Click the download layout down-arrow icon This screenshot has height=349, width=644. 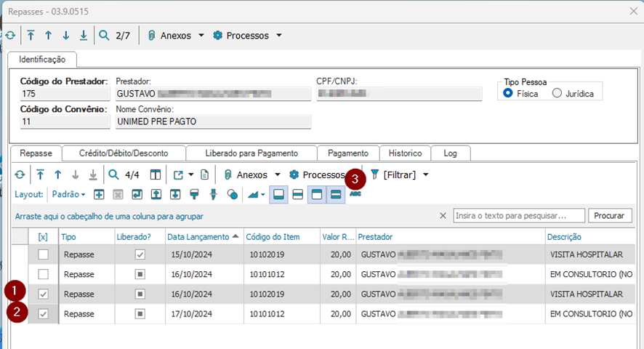[x=175, y=194]
